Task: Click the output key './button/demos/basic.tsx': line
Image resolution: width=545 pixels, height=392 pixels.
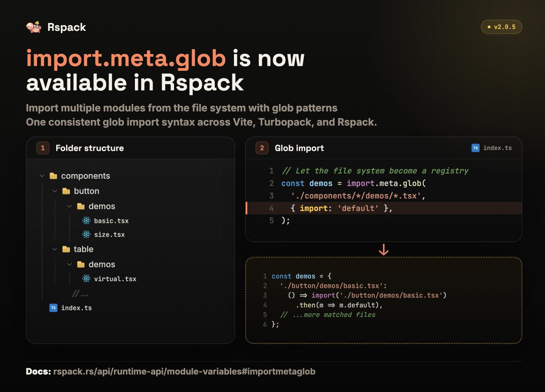Action: [x=333, y=286]
